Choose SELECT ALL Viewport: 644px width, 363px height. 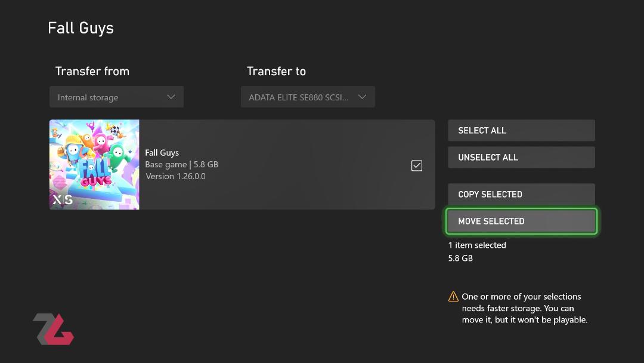point(521,130)
